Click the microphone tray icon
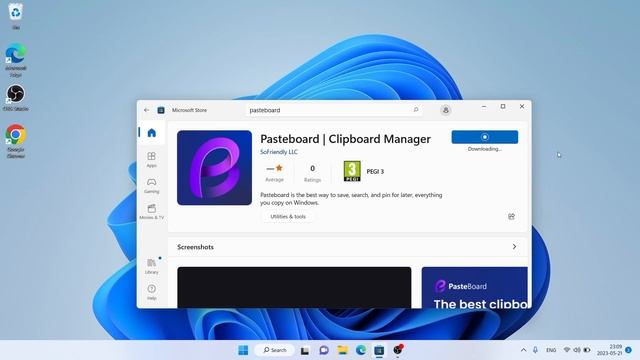The image size is (640, 360). (535, 350)
